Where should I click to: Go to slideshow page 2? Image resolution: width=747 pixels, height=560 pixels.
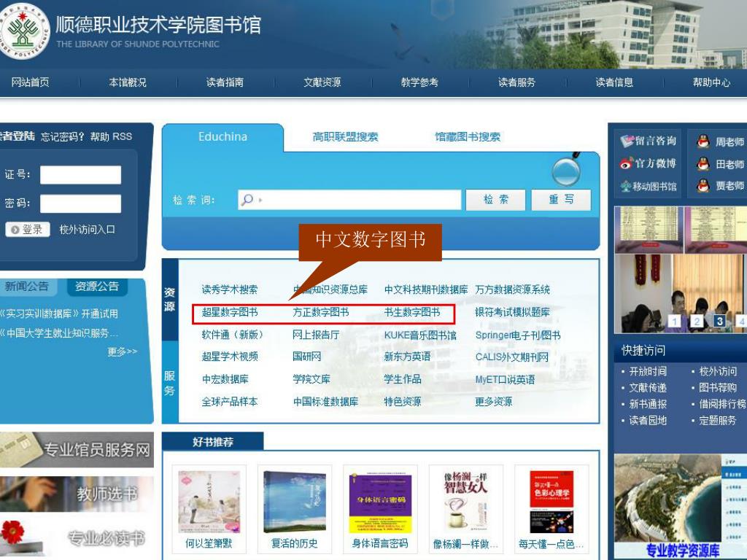point(697,322)
